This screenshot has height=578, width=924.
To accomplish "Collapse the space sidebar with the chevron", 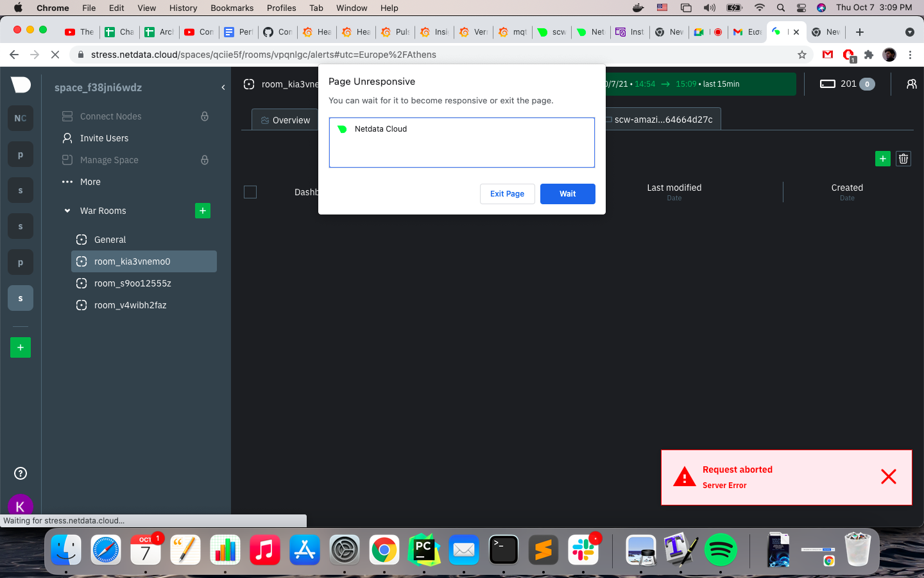I will pyautogui.click(x=223, y=87).
